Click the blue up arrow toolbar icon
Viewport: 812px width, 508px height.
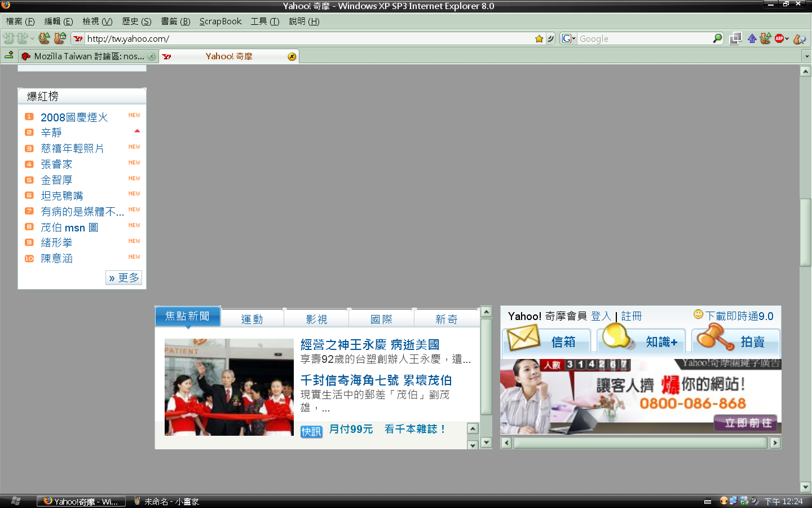[x=752, y=39]
